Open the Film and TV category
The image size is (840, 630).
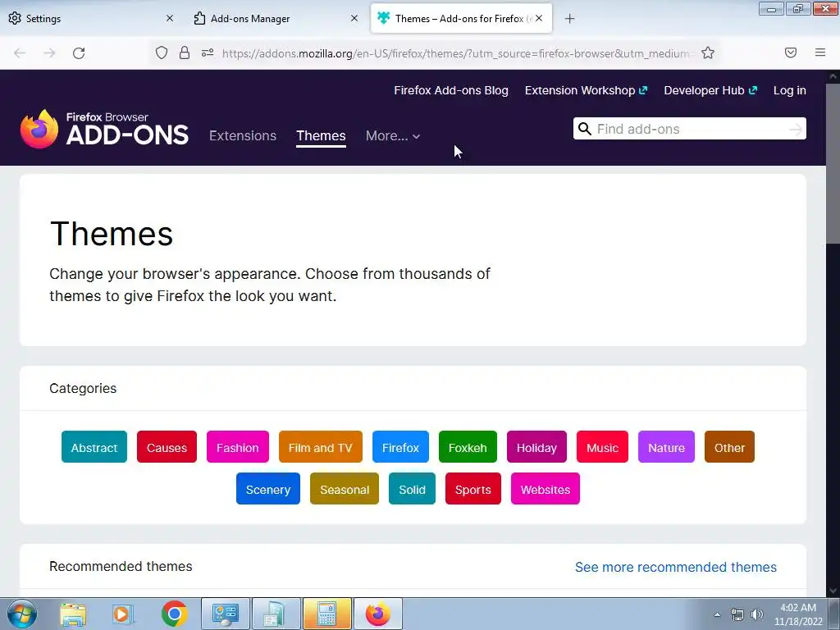[x=321, y=447]
